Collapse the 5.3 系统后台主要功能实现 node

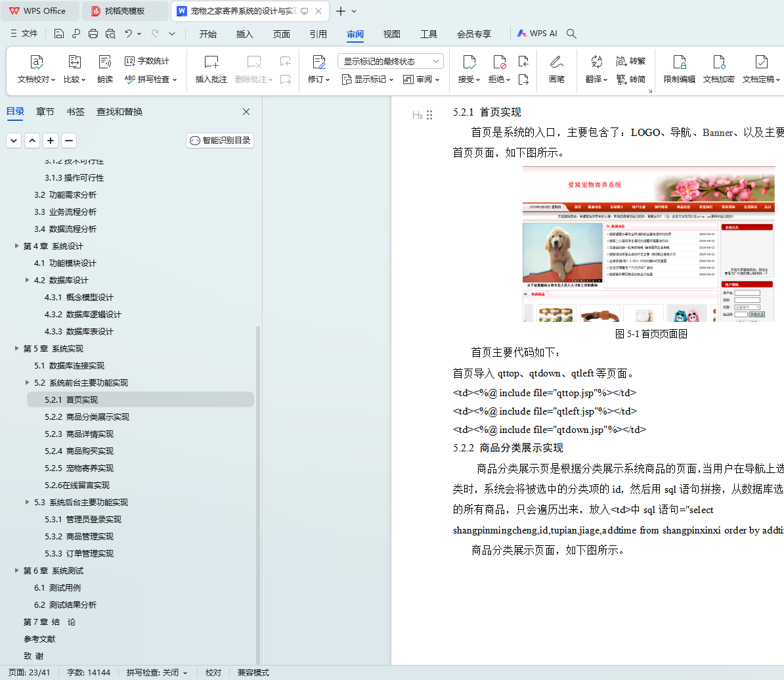(27, 502)
